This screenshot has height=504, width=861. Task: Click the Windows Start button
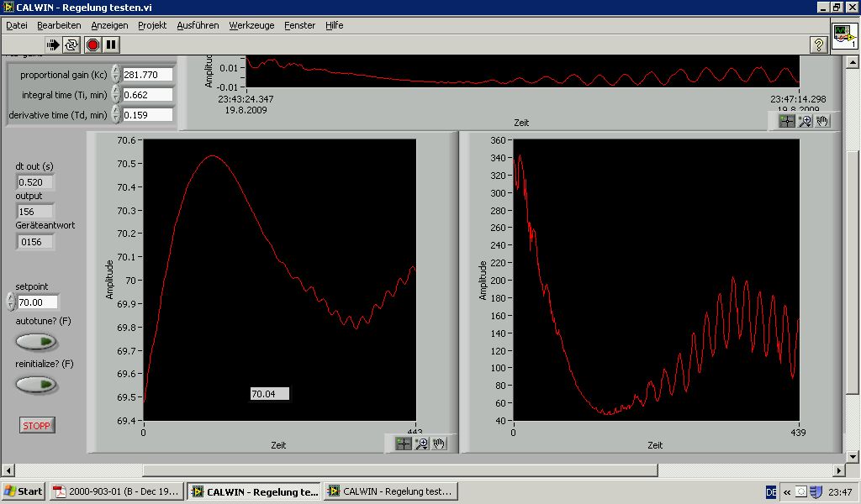(x=24, y=491)
